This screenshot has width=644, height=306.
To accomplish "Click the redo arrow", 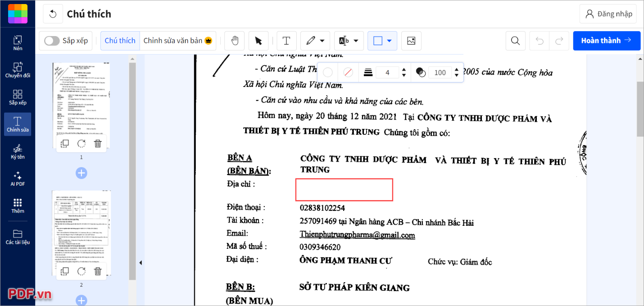I will point(559,41).
